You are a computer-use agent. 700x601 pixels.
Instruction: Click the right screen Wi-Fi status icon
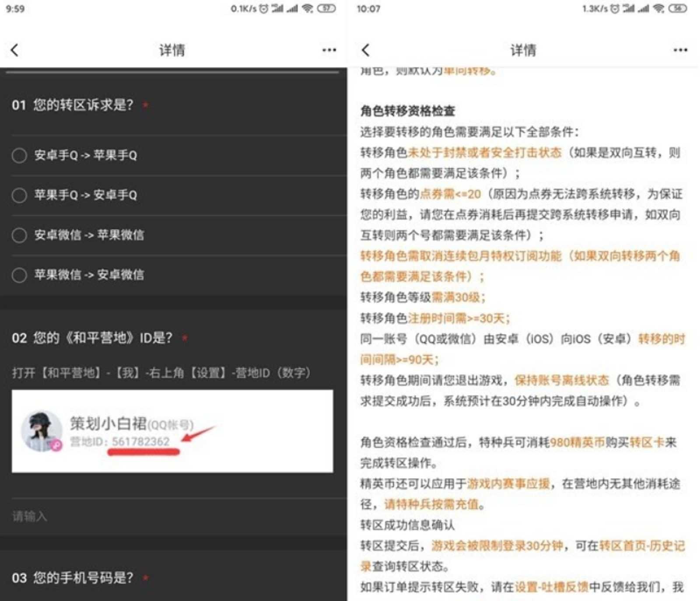(x=659, y=8)
